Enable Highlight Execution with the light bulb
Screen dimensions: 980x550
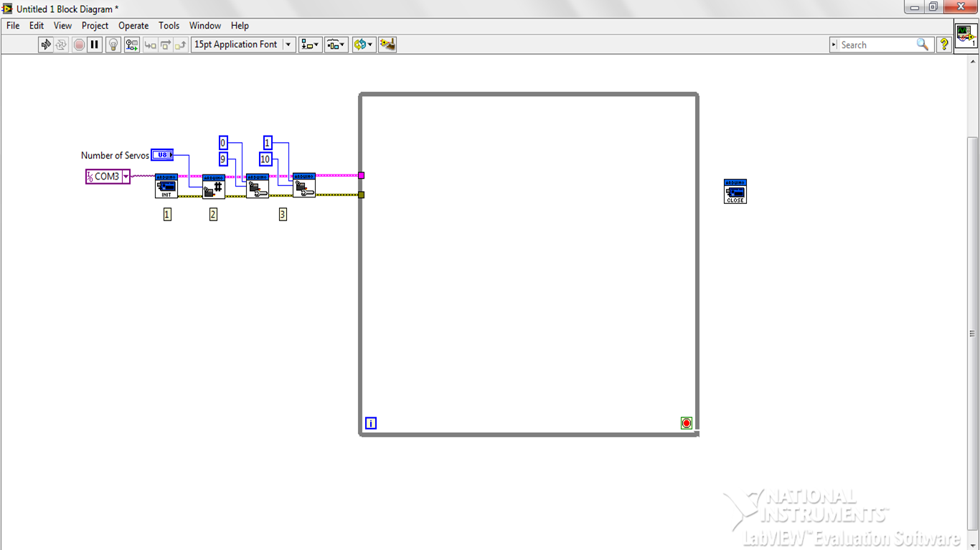(113, 44)
